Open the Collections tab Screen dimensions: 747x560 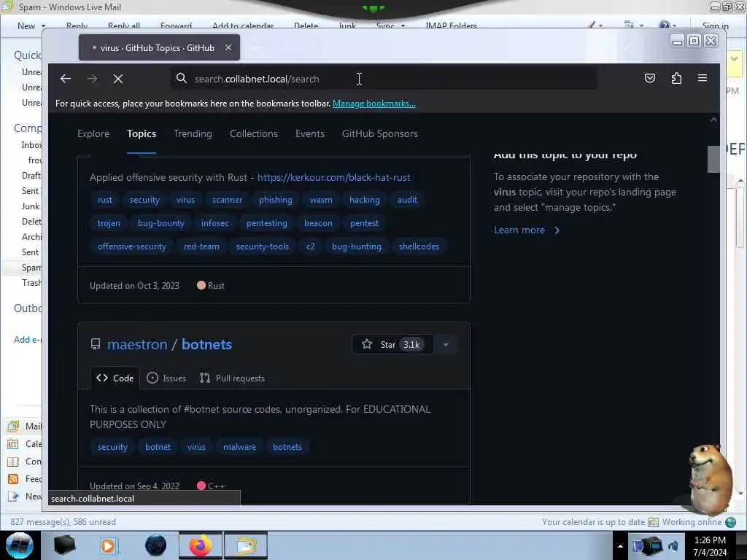(254, 134)
